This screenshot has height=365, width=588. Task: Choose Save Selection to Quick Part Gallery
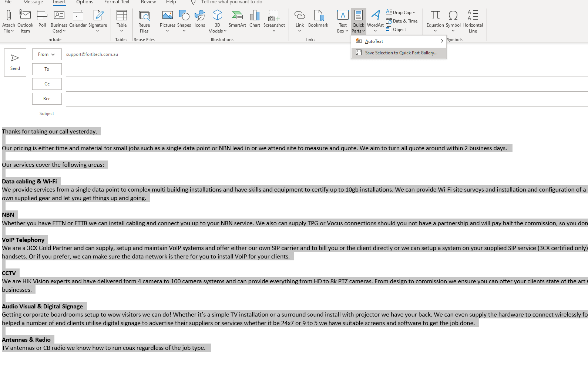click(401, 53)
